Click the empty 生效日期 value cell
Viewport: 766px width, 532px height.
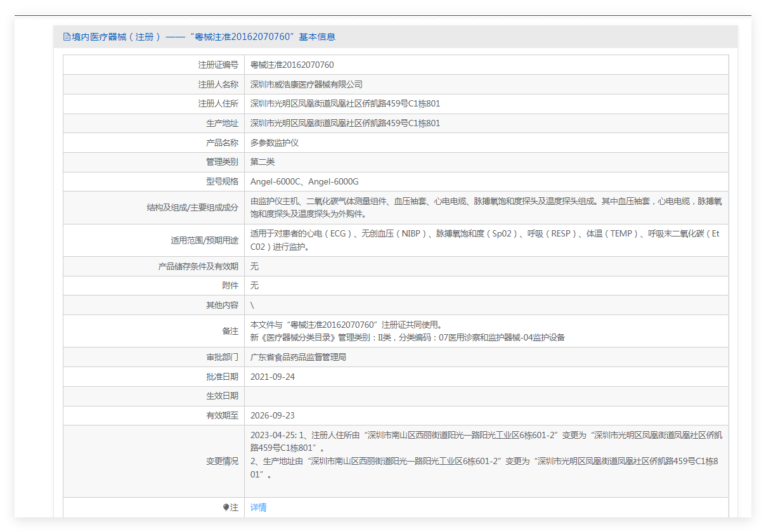coord(486,396)
